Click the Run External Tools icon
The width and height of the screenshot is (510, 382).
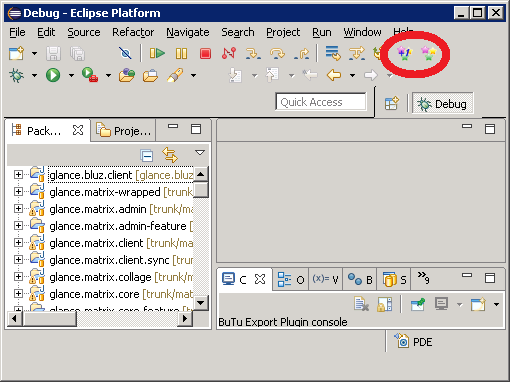[90, 75]
